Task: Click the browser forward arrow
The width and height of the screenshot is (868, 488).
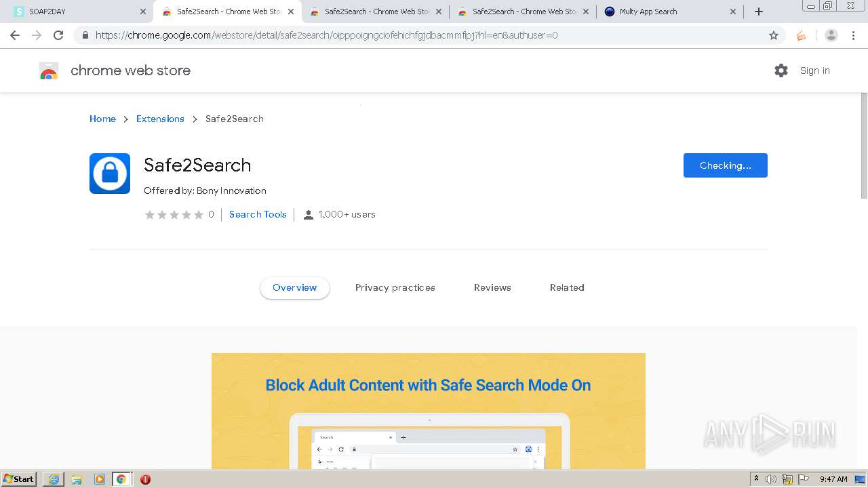Action: [37, 35]
